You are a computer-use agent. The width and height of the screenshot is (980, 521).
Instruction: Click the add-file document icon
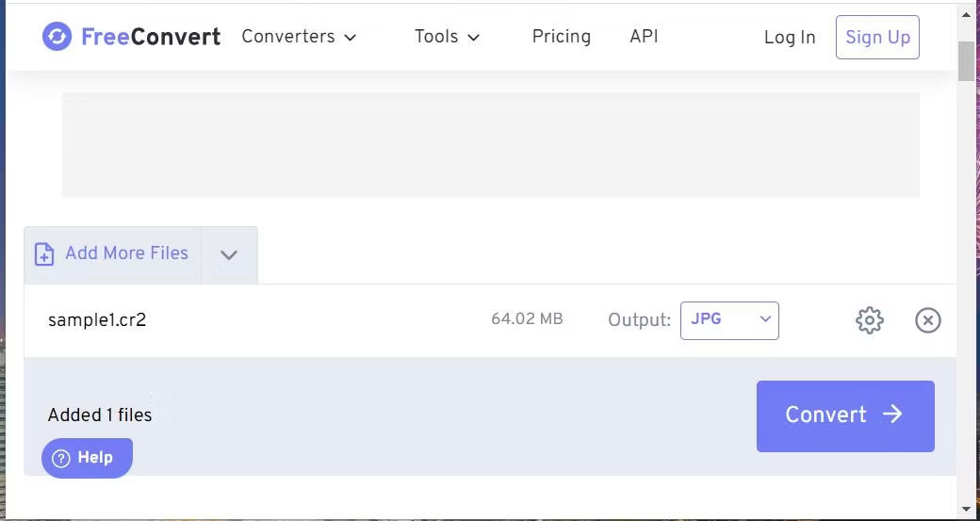[x=44, y=254]
